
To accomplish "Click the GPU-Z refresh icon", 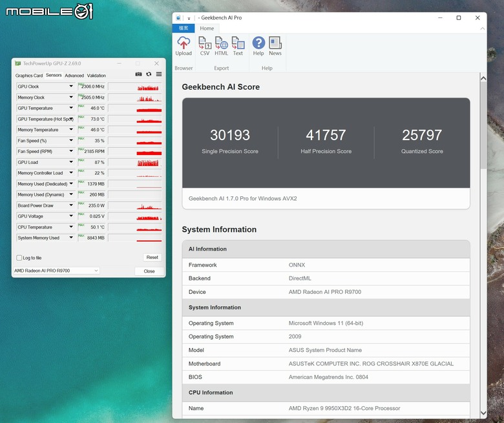I will point(149,74).
